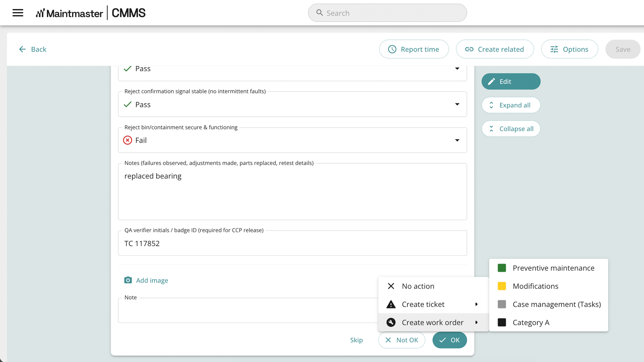Click the empty Note input field
Viewport: 644px width, 362px height.
[x=248, y=310]
